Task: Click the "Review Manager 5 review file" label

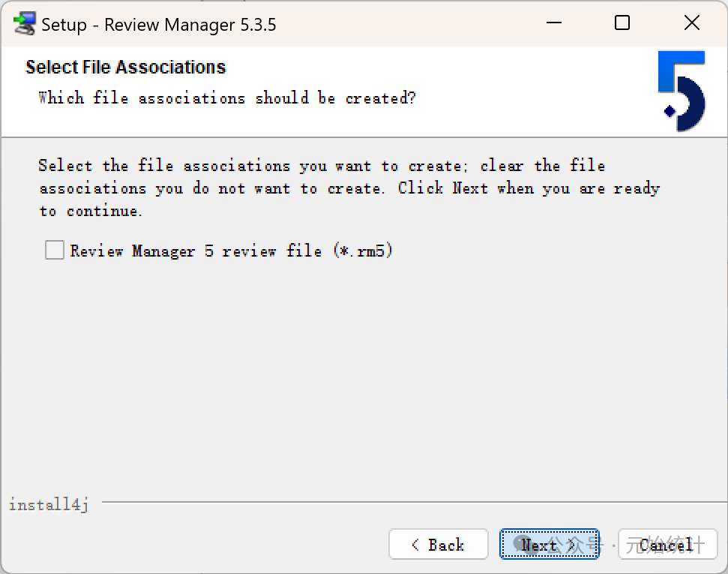Action: tap(231, 251)
